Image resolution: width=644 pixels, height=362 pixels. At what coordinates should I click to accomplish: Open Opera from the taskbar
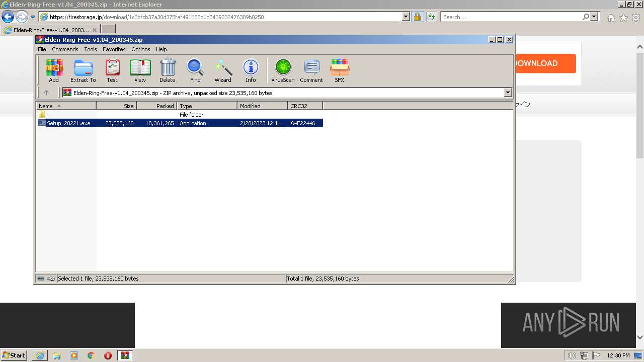point(108,355)
